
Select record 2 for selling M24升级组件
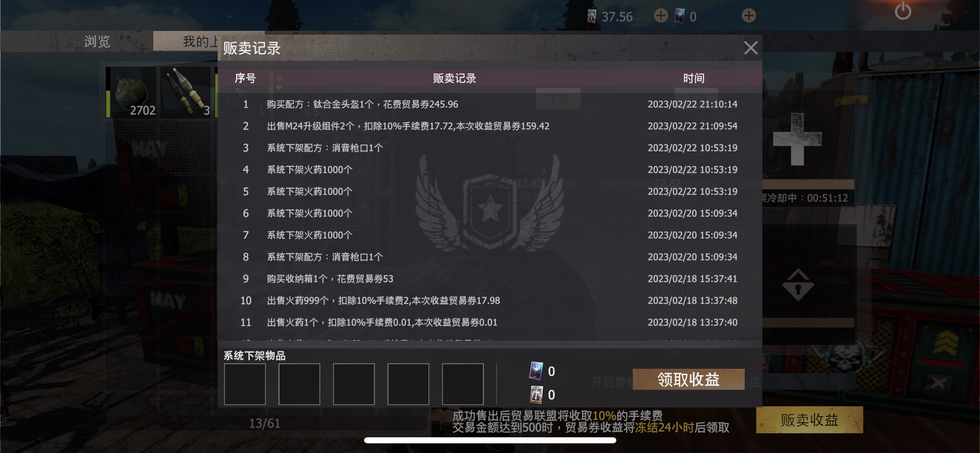pos(490,126)
